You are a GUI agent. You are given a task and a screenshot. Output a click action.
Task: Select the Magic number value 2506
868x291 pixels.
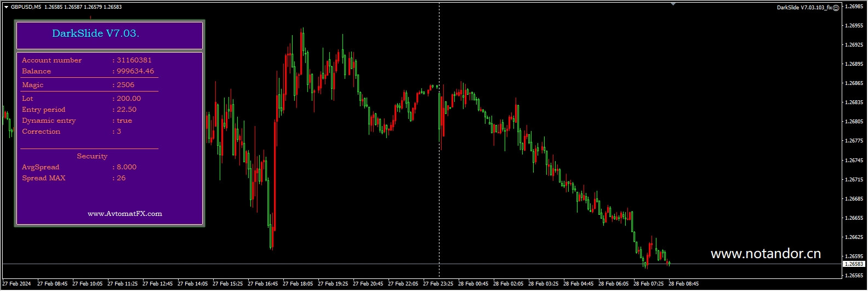pos(125,85)
